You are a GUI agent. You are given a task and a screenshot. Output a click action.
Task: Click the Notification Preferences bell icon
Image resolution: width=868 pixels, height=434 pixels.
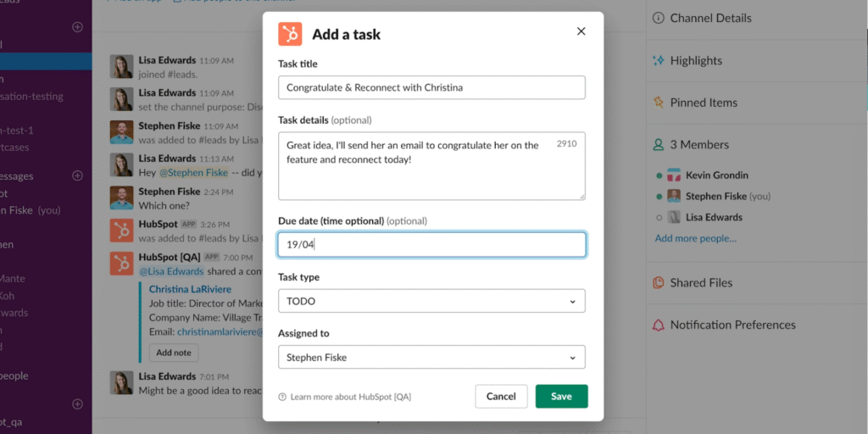point(658,325)
